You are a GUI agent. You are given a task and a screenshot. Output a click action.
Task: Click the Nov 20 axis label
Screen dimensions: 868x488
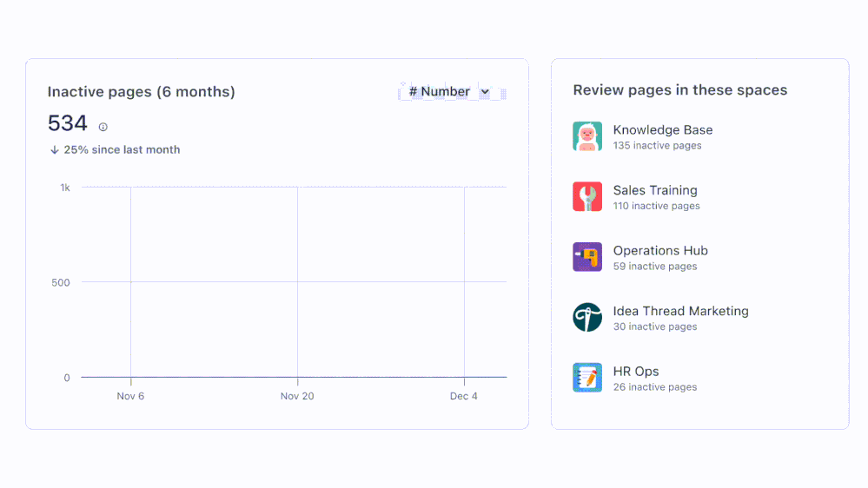click(297, 396)
